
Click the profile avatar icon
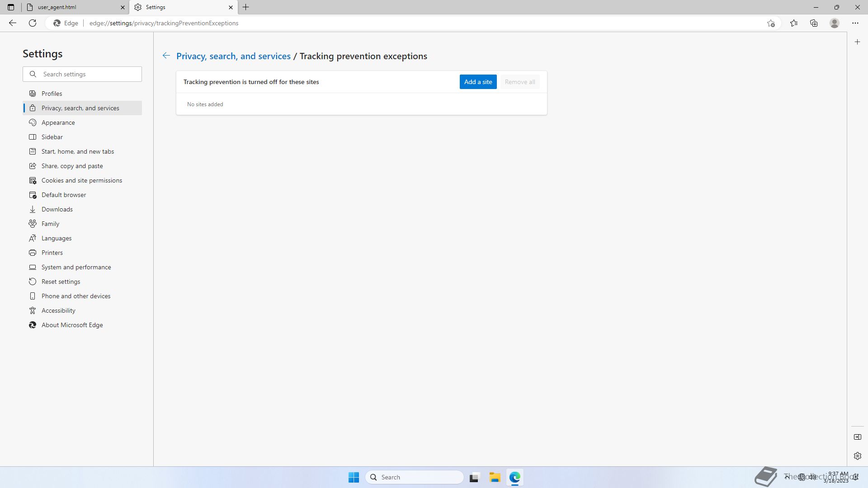click(835, 23)
